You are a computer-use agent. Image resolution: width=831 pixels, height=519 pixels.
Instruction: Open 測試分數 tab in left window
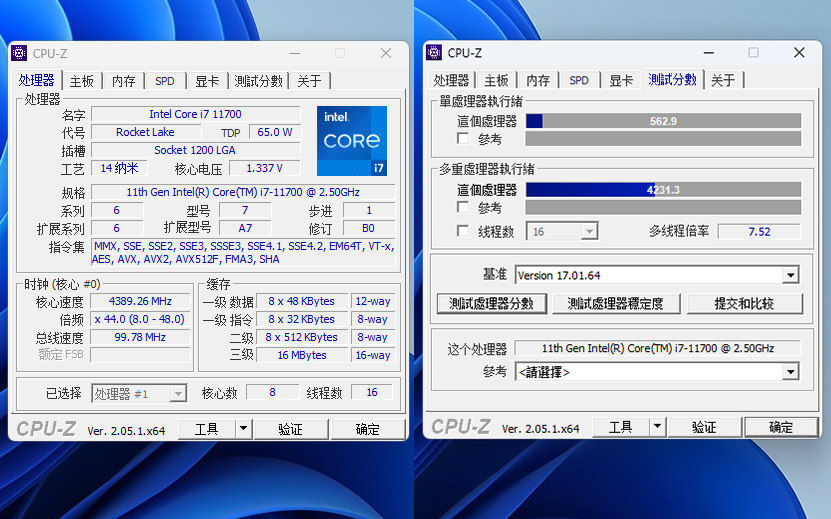pyautogui.click(x=258, y=81)
